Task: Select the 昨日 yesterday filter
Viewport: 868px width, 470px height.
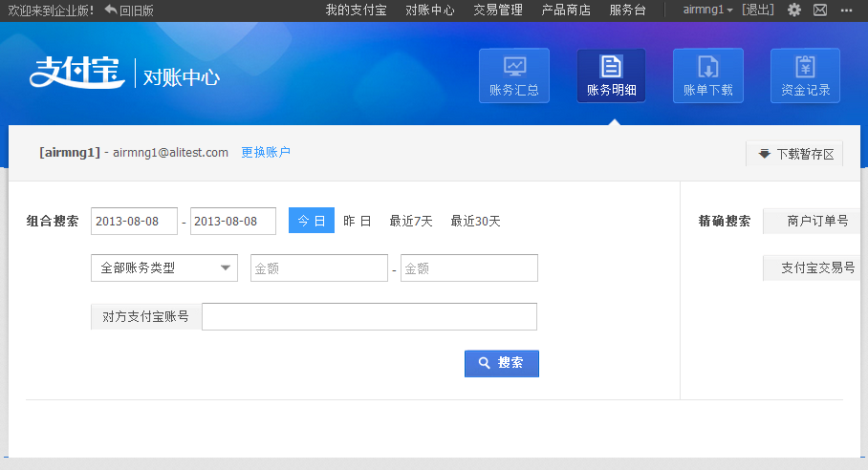Action: pos(358,222)
